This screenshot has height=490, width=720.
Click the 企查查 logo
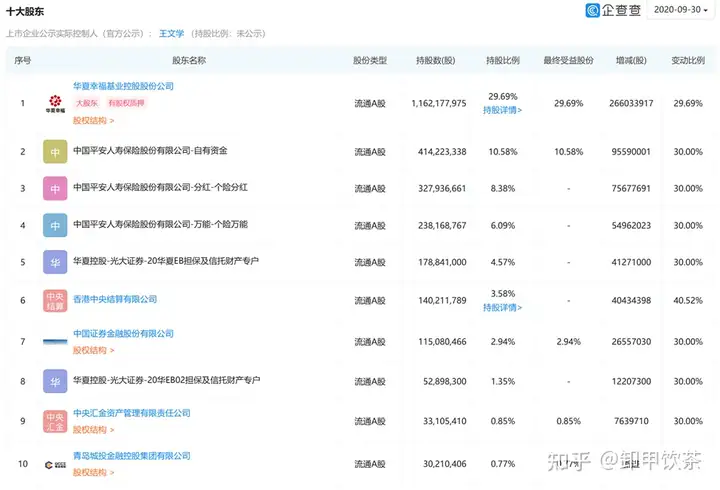pyautogui.click(x=613, y=10)
